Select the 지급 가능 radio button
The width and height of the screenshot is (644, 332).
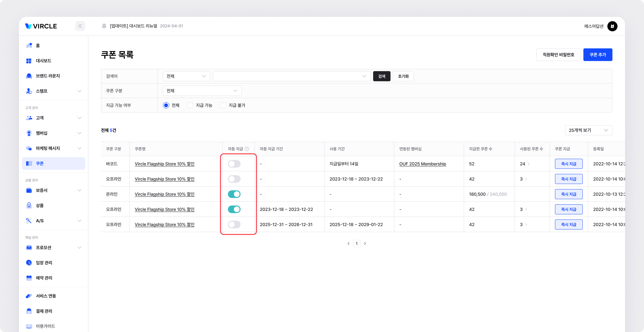(190, 105)
